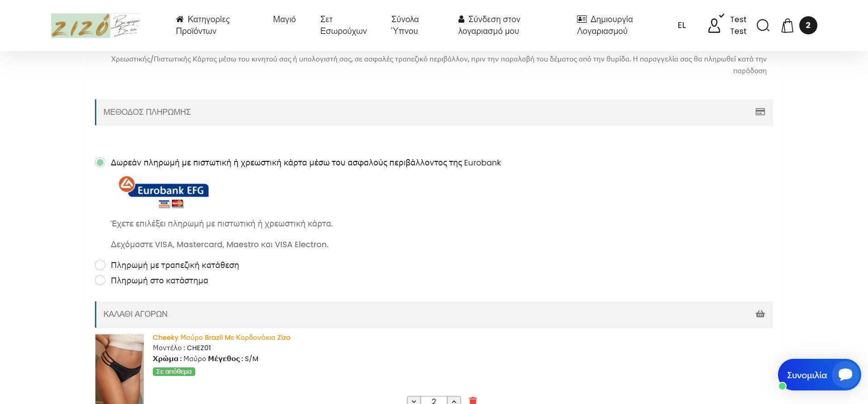Open Cheeky Μαύρο Brazil product link

point(222,338)
